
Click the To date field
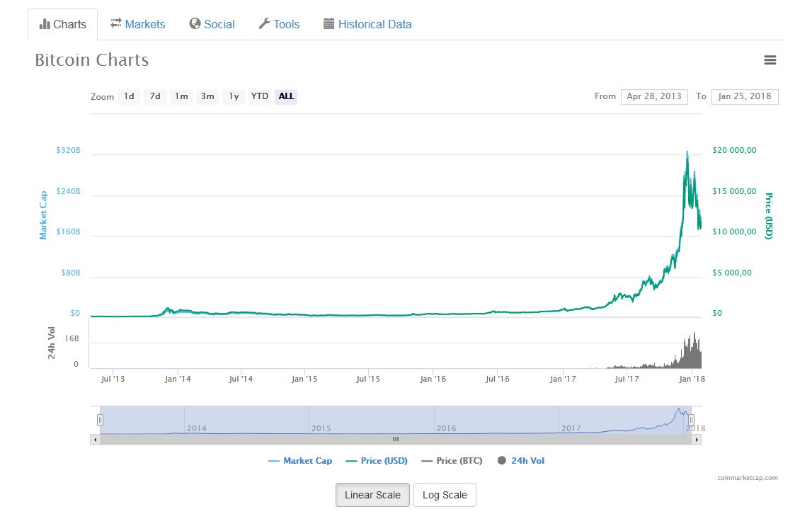pyautogui.click(x=745, y=96)
